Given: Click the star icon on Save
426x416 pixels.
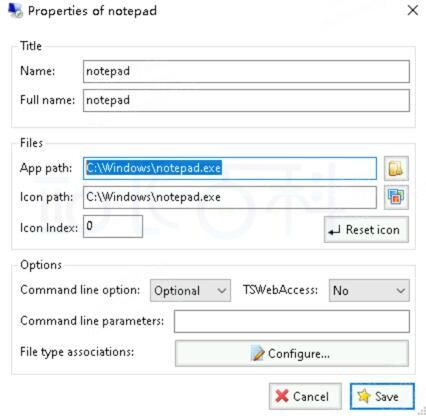Looking at the screenshot, I should click(364, 396).
